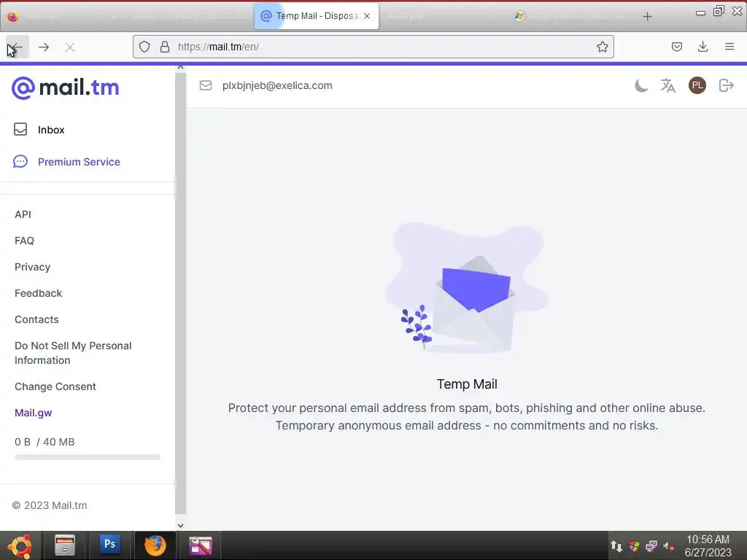747x560 pixels.
Task: Open the Ubuntu start menu icon
Action: click(20, 545)
